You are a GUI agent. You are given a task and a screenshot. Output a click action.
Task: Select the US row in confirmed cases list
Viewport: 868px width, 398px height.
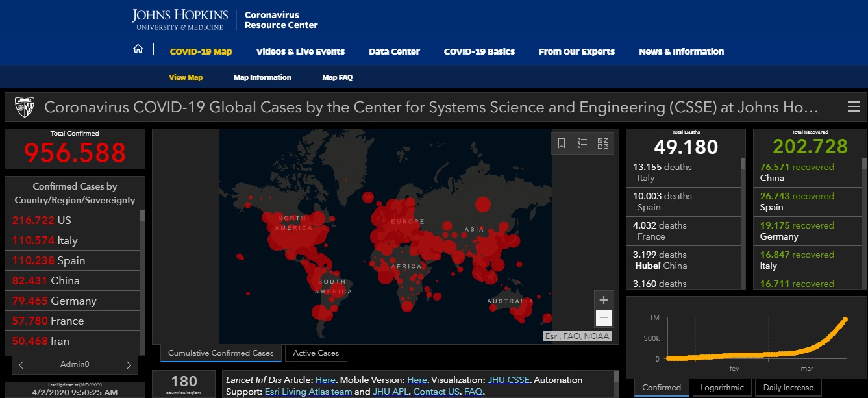tap(71, 221)
